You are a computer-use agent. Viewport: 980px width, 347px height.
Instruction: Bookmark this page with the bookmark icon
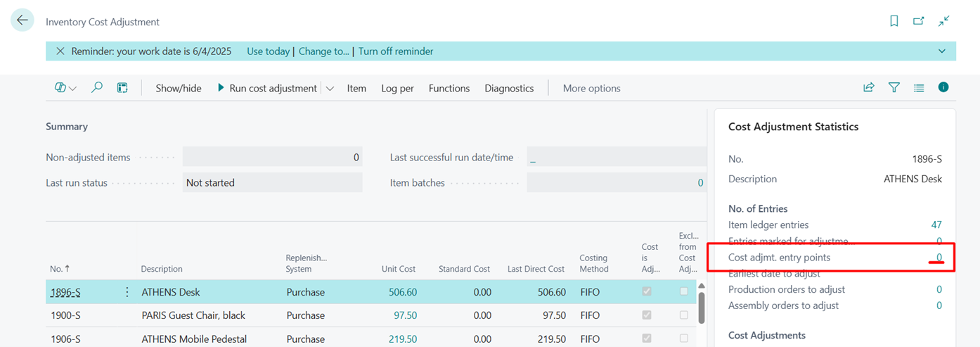(894, 21)
